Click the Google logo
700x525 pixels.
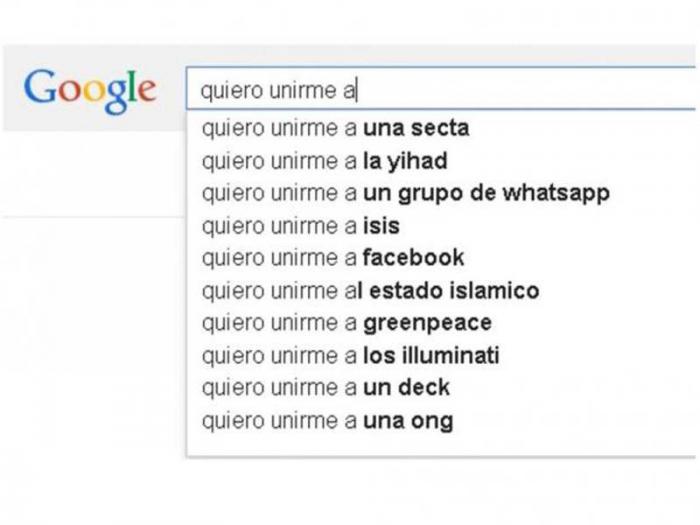pos(90,88)
